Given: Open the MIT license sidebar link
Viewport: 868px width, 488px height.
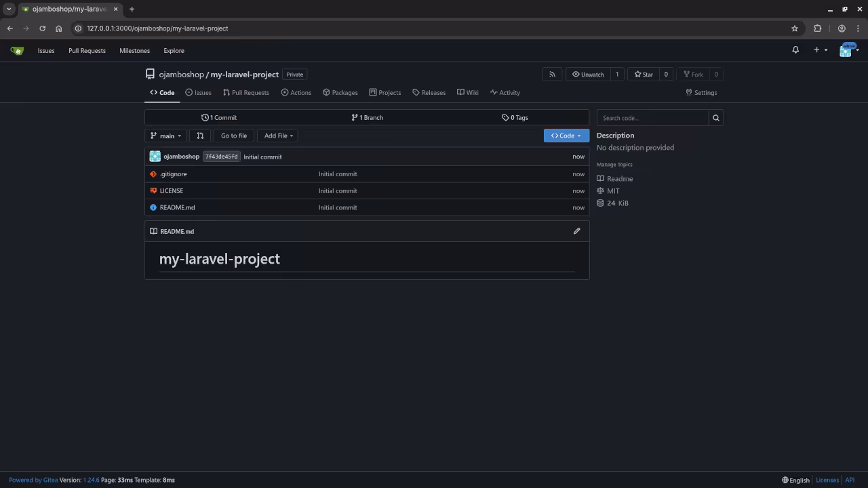Looking at the screenshot, I should click(608, 191).
